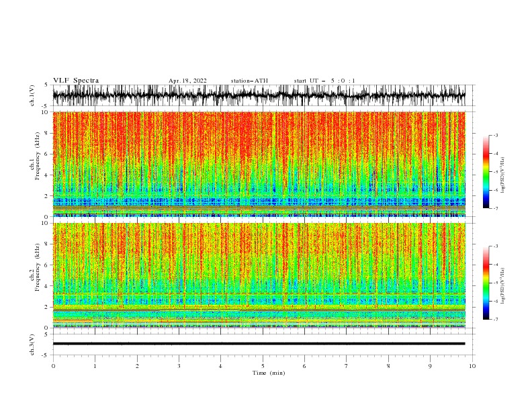Click the ch.2 spectrogram panel
The image size is (532, 411).
pos(259,275)
